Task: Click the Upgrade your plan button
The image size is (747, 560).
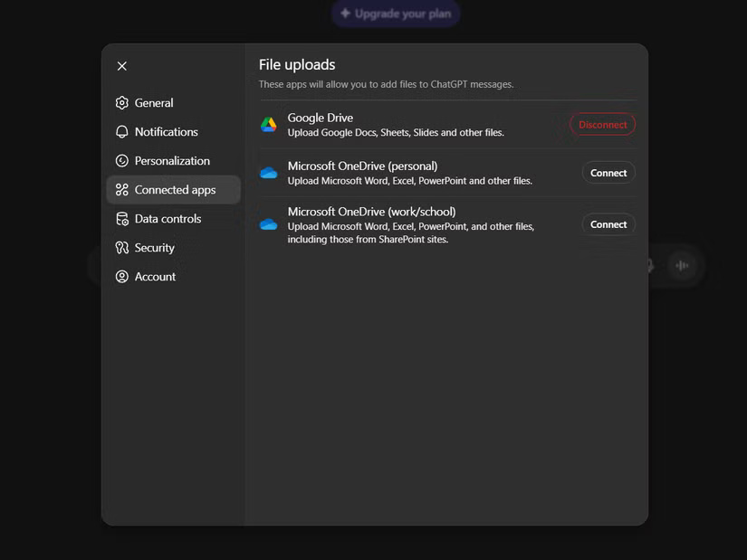Action: [395, 14]
